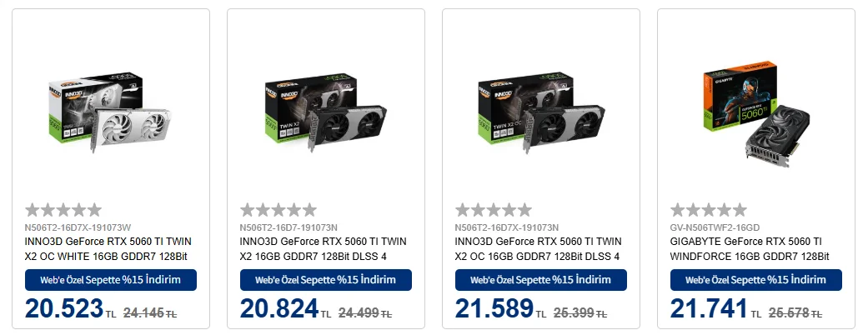This screenshot has width=868, height=335.
Task: Click discount banner on the 20.824 TL product
Action: 326,280
